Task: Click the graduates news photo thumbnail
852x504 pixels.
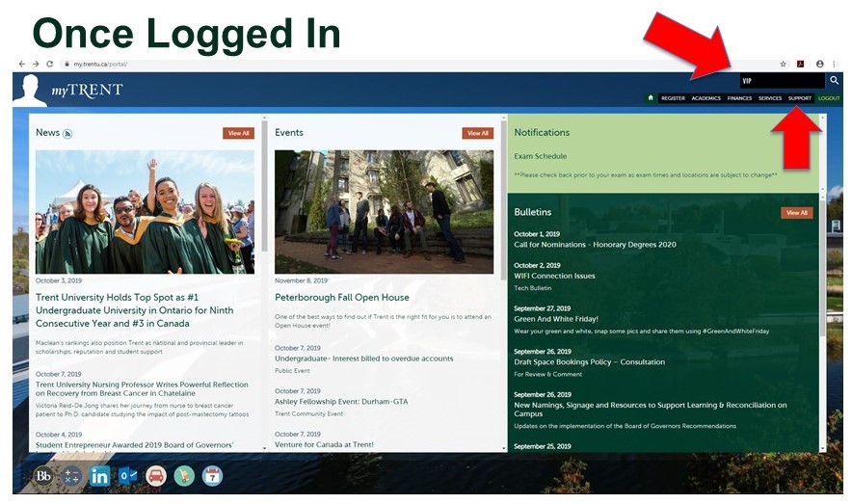Action: [145, 212]
